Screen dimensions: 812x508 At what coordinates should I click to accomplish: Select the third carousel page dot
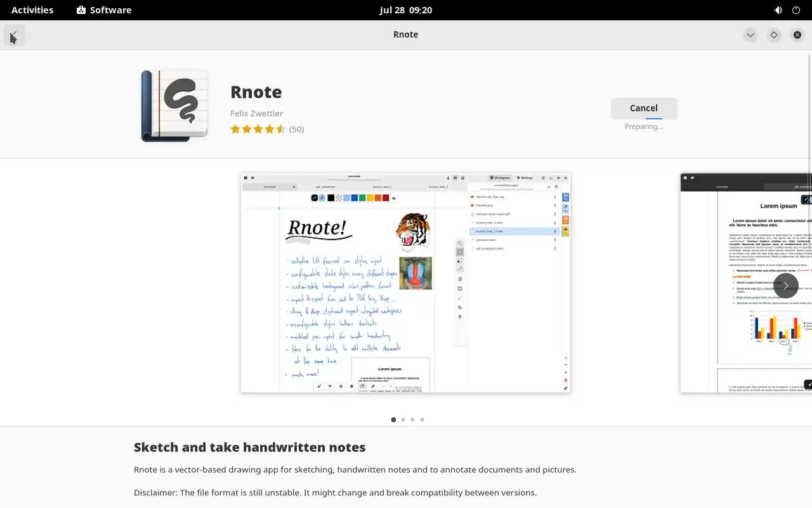[412, 420]
